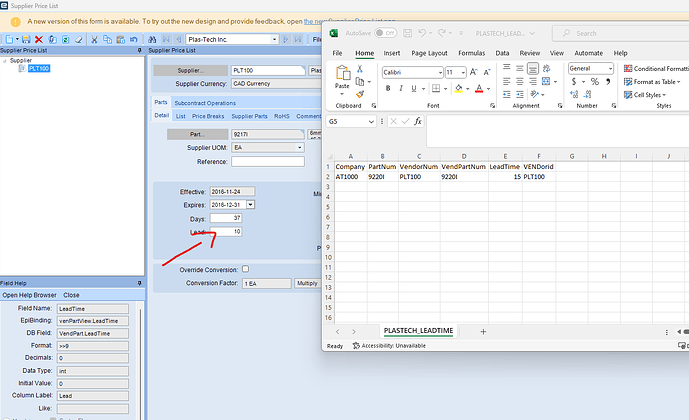Toggle the AutoSave switch in Excel

point(384,33)
